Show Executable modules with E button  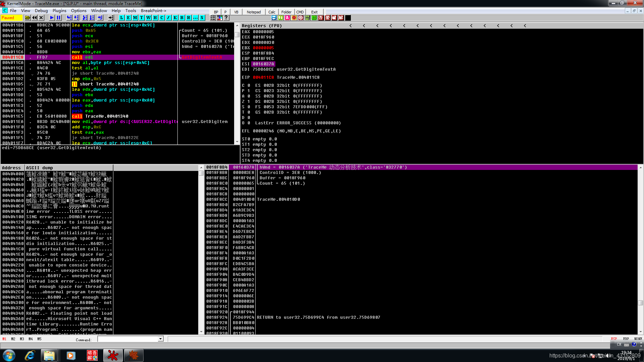128,18
